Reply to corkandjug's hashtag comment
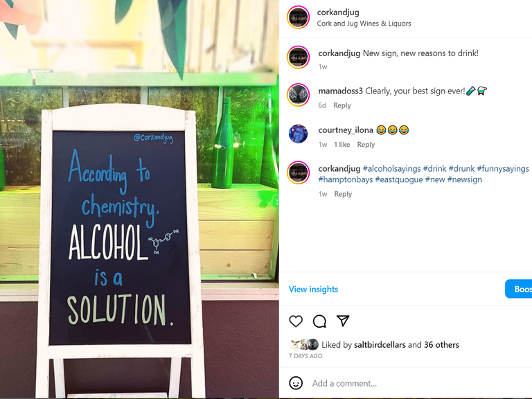This screenshot has width=532, height=399. (x=343, y=194)
